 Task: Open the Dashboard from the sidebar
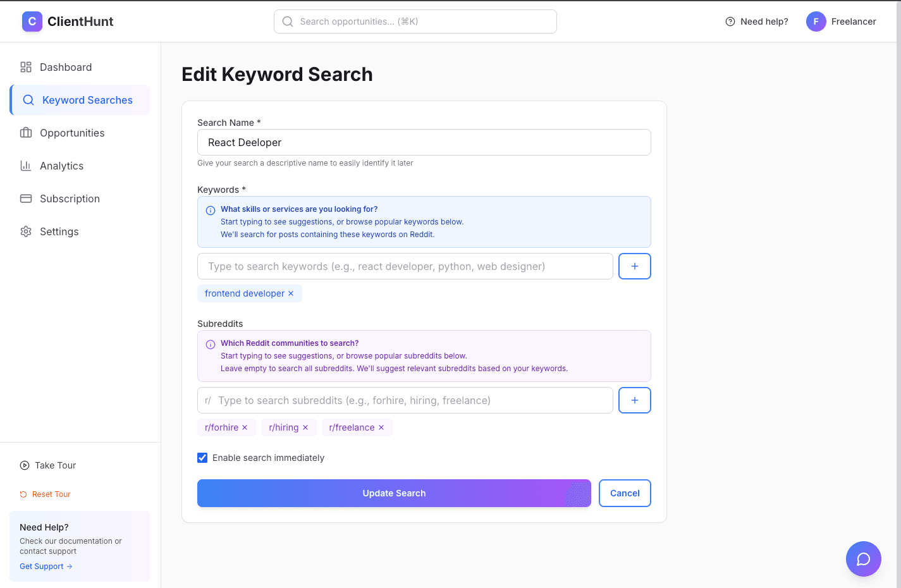tap(66, 66)
